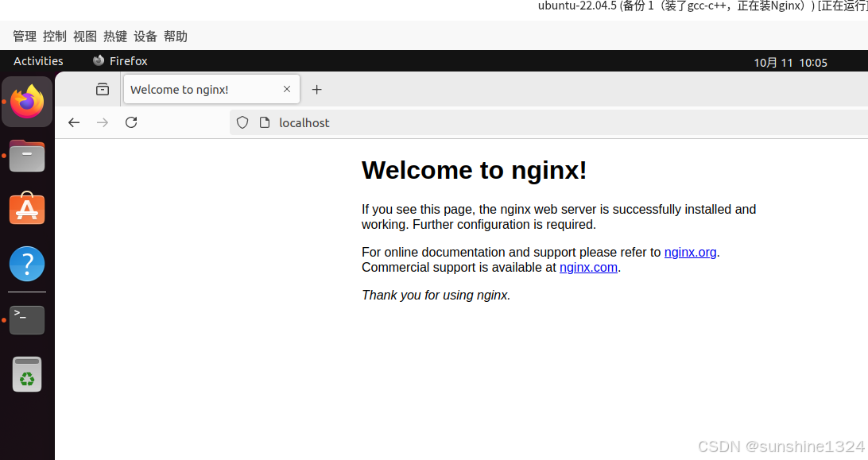Open the clock showing 10月 11 10:05

[790, 63]
